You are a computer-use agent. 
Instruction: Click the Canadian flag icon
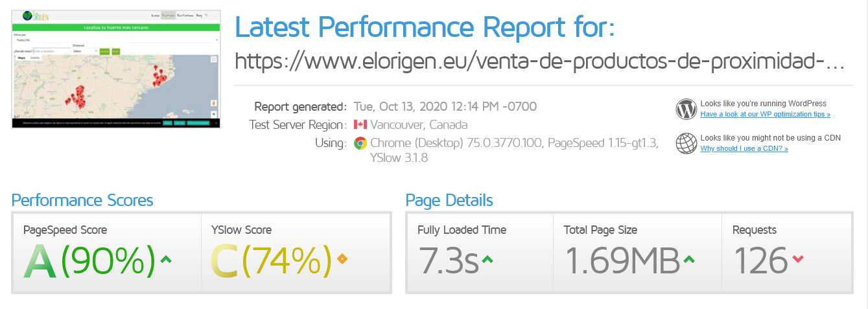(360, 124)
